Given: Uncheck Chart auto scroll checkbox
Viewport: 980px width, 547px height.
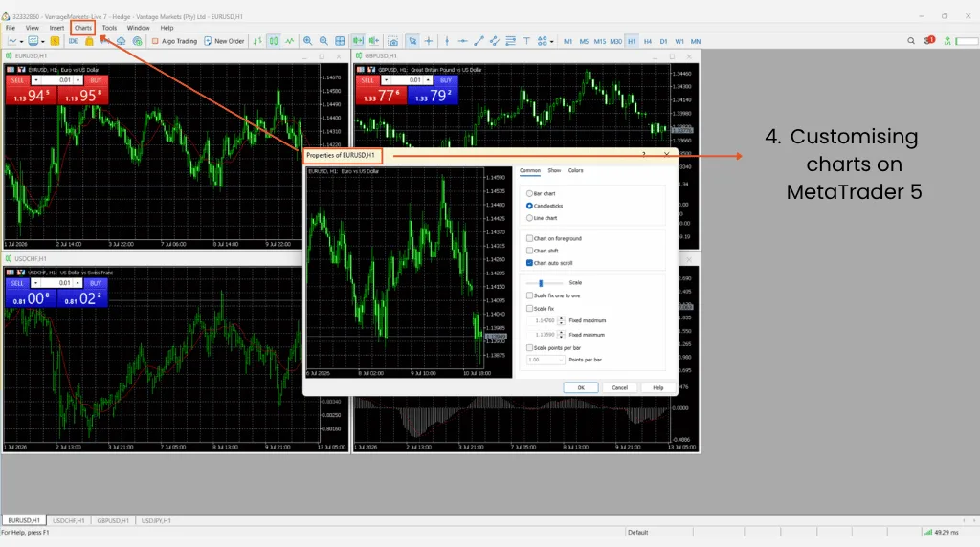Looking at the screenshot, I should (x=529, y=263).
